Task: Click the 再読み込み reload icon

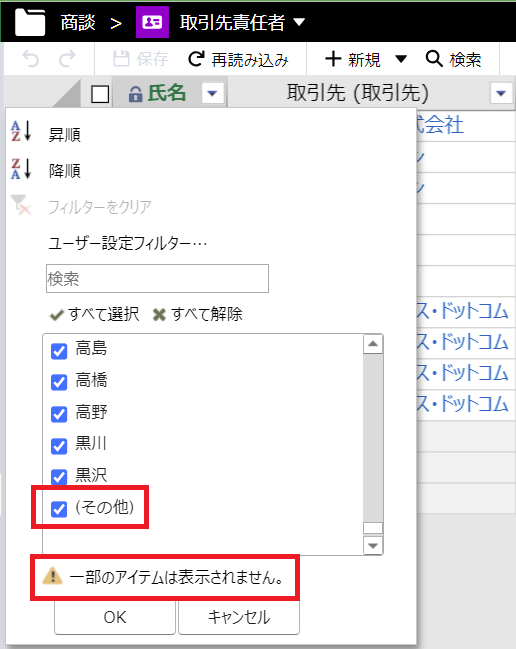Action: 196,59
